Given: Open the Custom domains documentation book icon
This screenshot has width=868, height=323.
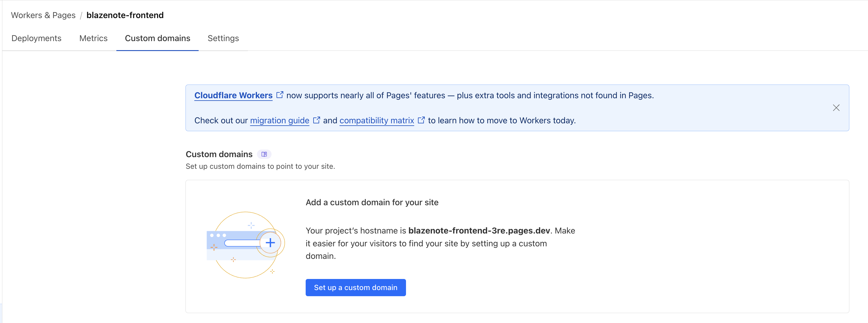Looking at the screenshot, I should pyautogui.click(x=264, y=154).
